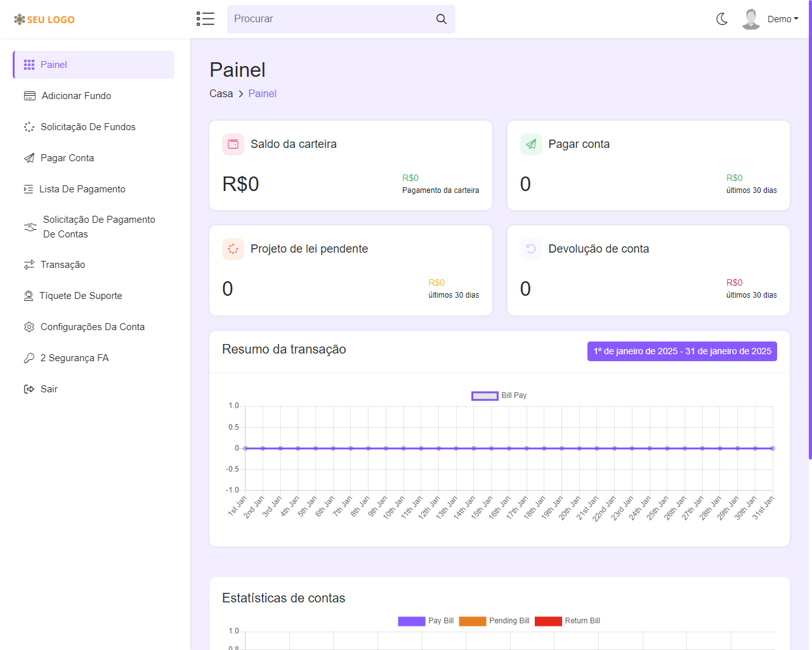Toggle the Bill Pay chart legend
Image resolution: width=812 pixels, height=650 pixels.
tap(499, 395)
